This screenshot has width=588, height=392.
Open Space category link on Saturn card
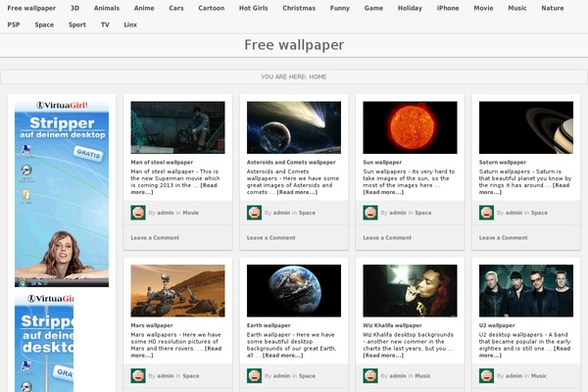(x=539, y=213)
